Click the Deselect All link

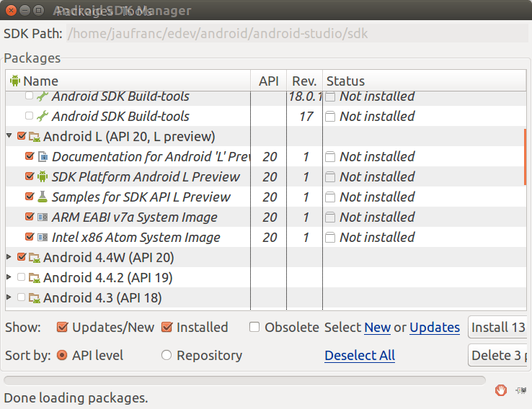click(360, 356)
